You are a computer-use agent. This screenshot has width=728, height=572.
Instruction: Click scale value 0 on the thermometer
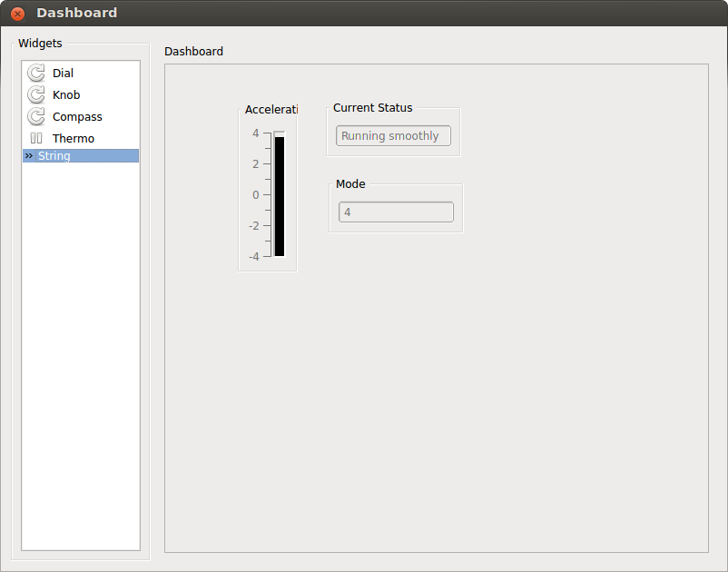pos(256,195)
